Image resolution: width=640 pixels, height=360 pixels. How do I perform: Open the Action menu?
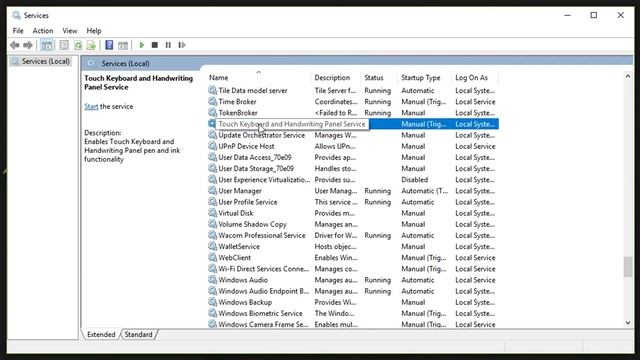pyautogui.click(x=43, y=31)
